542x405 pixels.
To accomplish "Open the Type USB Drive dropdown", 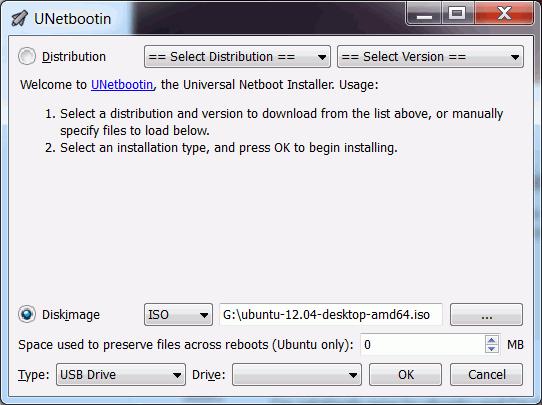I will (121, 375).
